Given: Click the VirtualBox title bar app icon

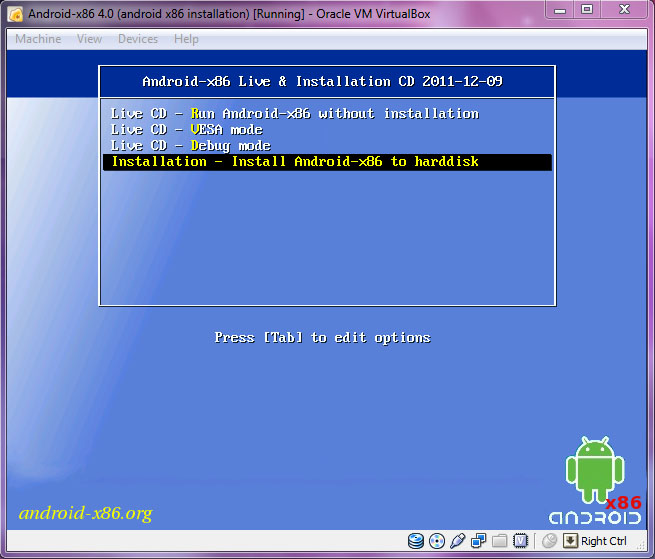Looking at the screenshot, I should (15, 14).
